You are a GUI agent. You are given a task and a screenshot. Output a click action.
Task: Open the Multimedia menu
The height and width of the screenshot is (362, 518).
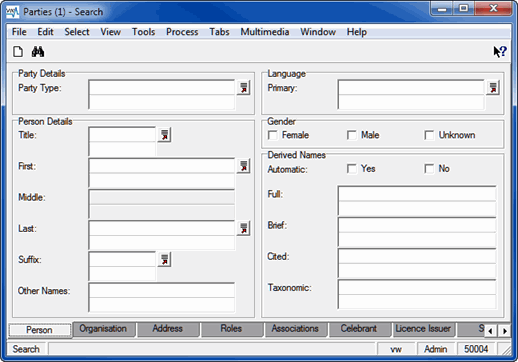coord(265,32)
